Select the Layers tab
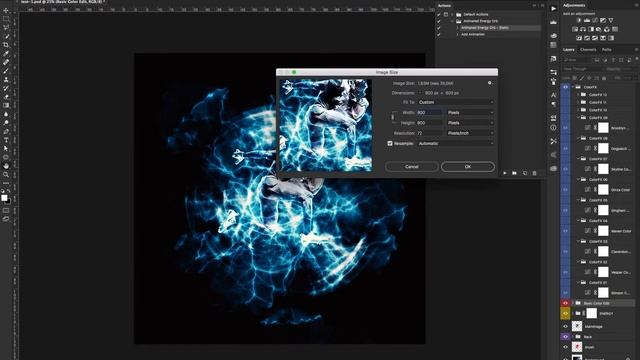The height and width of the screenshot is (360, 640). (x=569, y=50)
